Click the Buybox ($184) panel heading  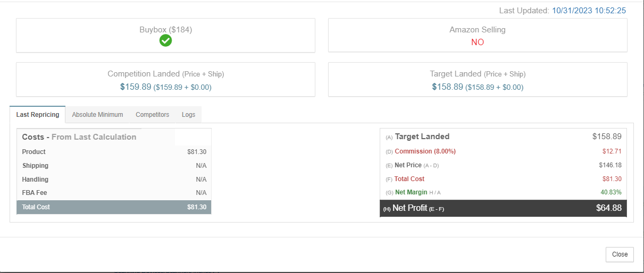pos(165,30)
